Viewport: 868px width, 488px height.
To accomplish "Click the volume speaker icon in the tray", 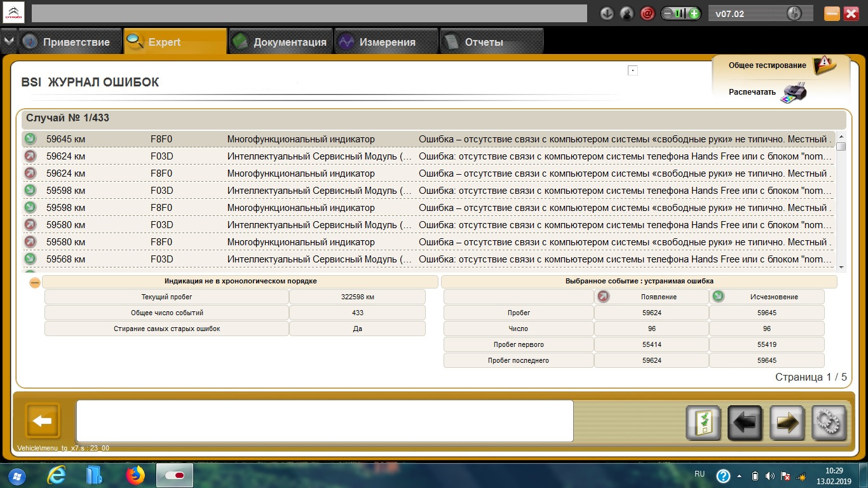I will tap(770, 476).
